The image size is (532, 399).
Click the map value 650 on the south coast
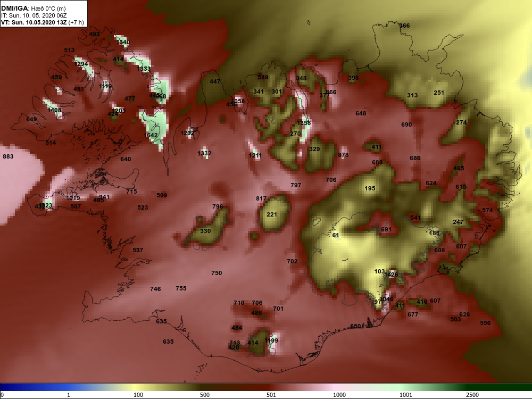click(355, 326)
